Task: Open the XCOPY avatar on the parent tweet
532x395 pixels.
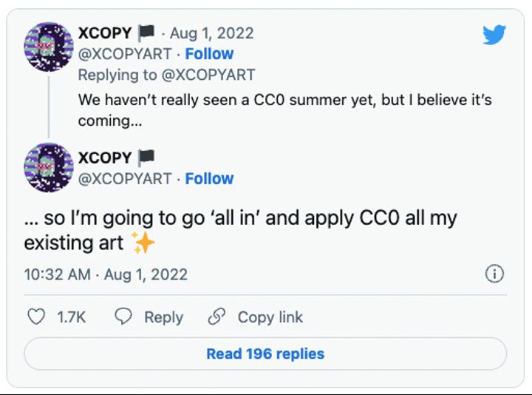Action: [49, 47]
